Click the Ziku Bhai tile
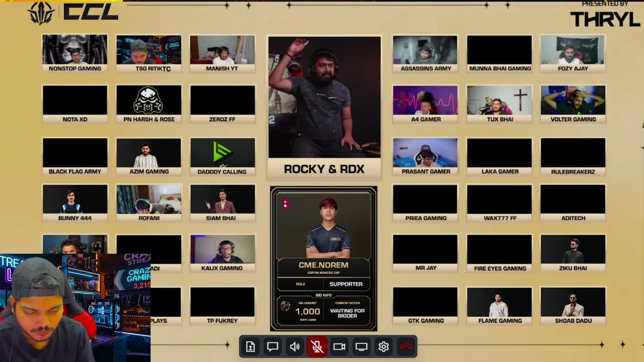The image size is (644, 362). pos(573,253)
